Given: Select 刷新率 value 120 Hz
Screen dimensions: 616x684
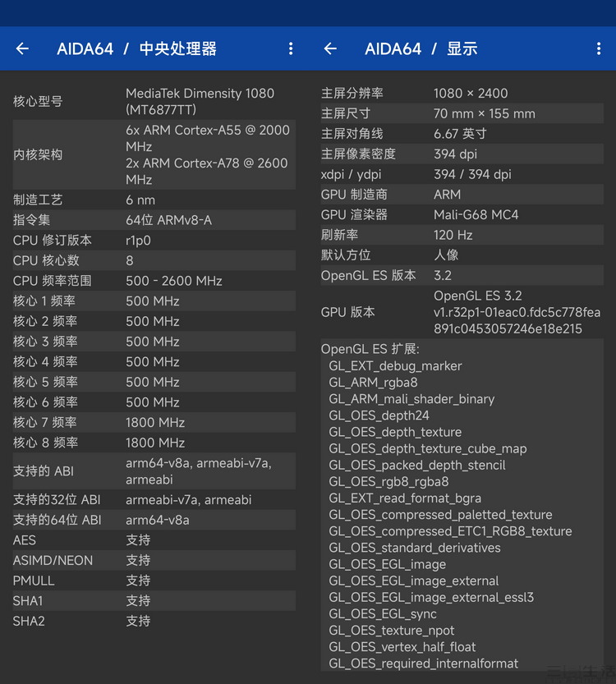Looking at the screenshot, I should click(453, 235).
